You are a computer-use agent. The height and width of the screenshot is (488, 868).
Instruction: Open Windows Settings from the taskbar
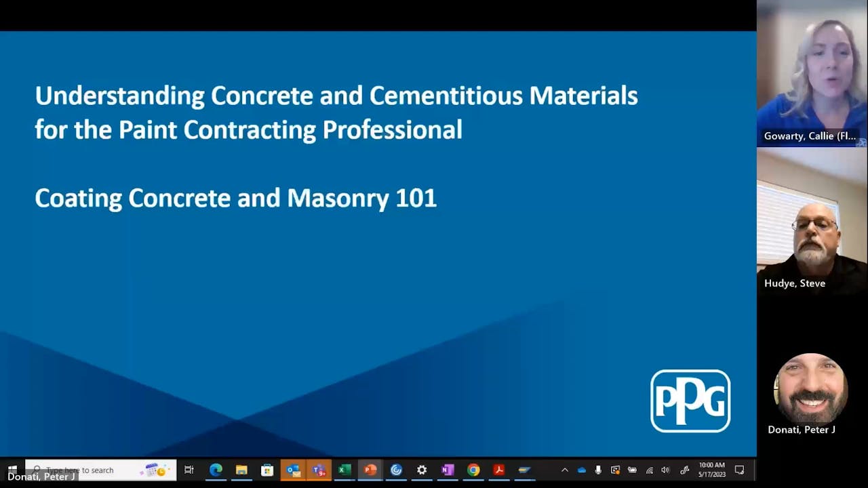tap(421, 470)
